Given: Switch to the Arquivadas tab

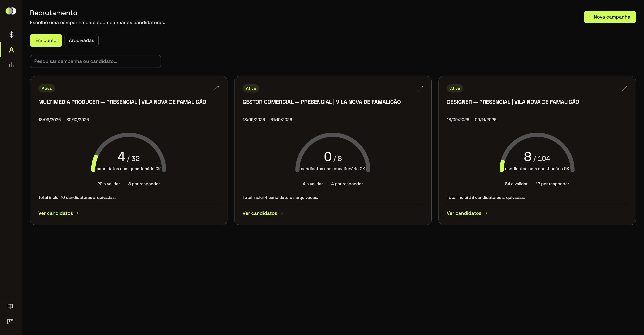Looking at the screenshot, I should [82, 40].
